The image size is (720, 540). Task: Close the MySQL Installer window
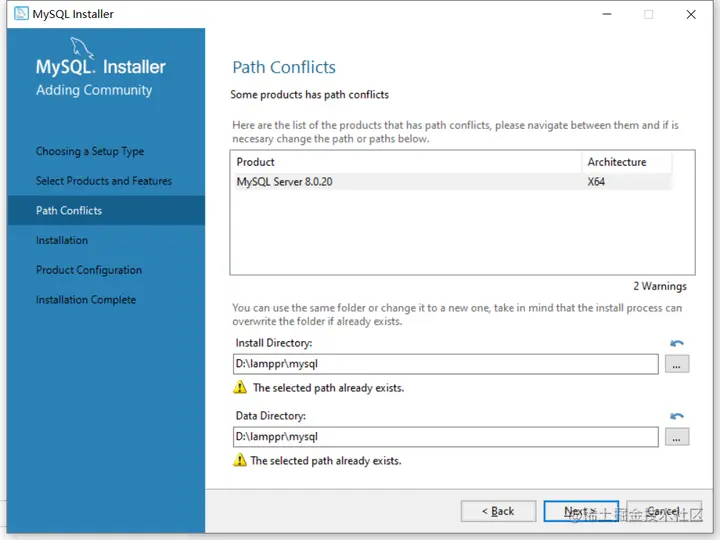(x=691, y=14)
